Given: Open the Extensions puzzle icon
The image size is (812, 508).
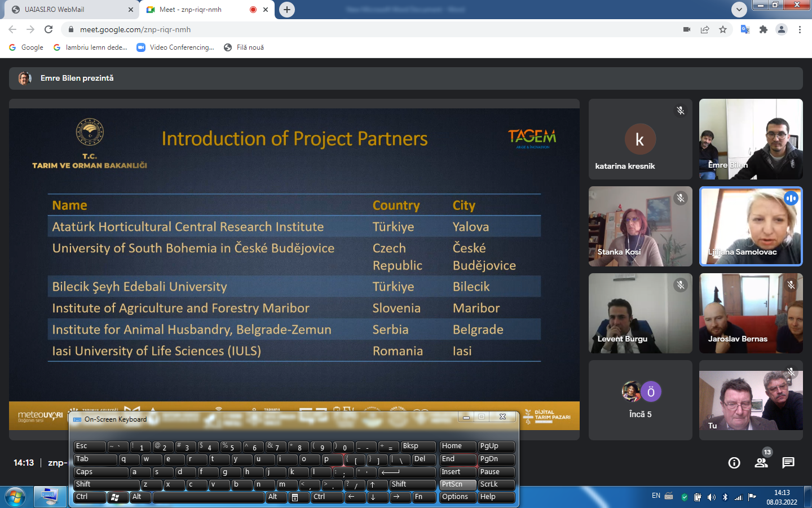Looking at the screenshot, I should pyautogui.click(x=764, y=29).
